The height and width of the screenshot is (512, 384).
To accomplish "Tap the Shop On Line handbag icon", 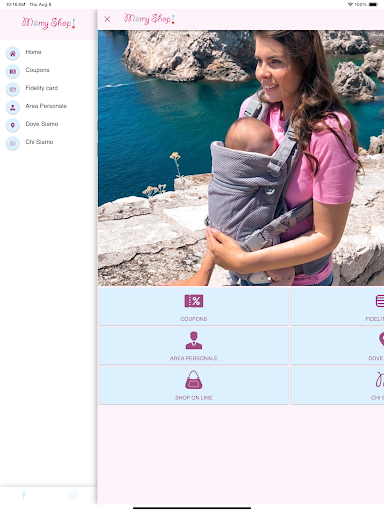I will click(x=194, y=380).
